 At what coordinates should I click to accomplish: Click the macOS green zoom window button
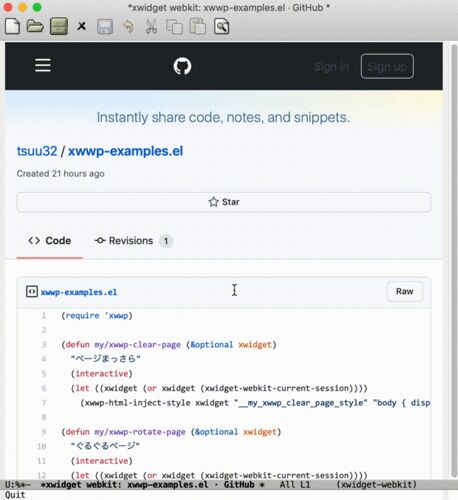coord(37,7)
